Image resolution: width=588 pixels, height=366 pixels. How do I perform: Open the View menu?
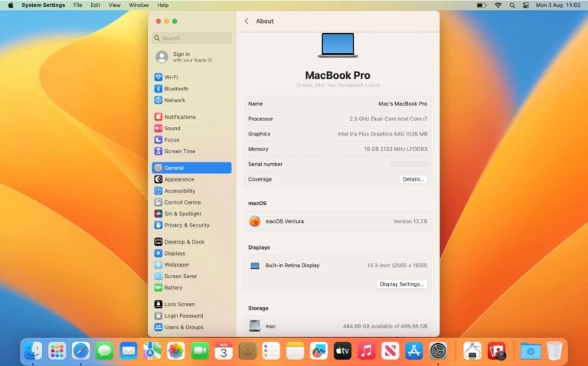click(x=114, y=5)
